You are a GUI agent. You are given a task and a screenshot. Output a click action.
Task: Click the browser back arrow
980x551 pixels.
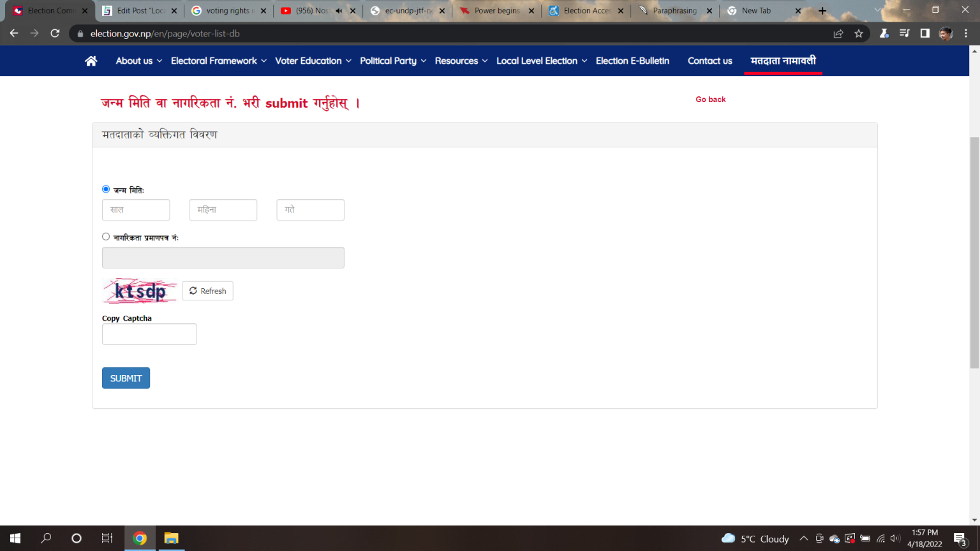13,34
